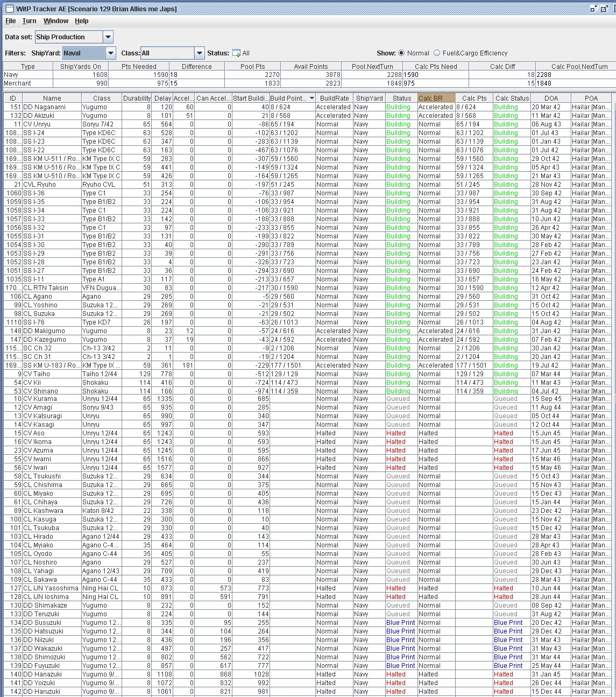Select the CV Ikoma row
This screenshot has width=616, height=697.
pos(308,442)
